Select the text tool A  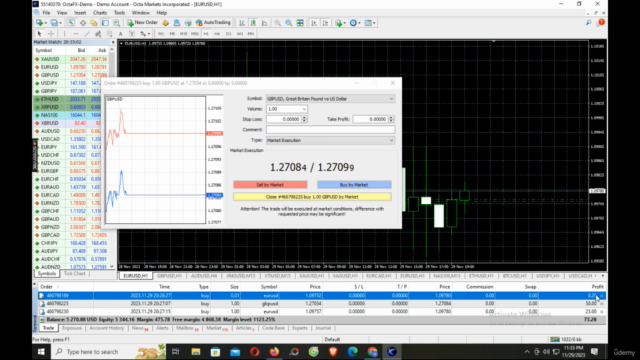coord(120,33)
